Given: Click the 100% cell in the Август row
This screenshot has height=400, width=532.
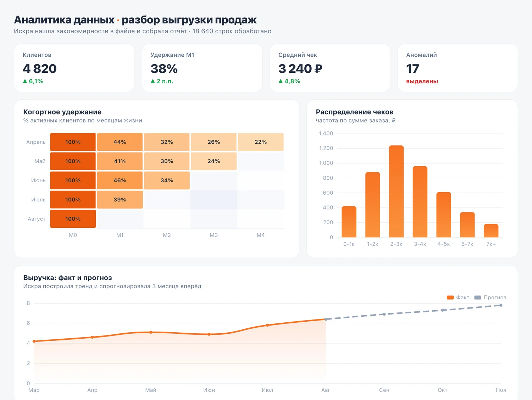Looking at the screenshot, I should click(73, 219).
